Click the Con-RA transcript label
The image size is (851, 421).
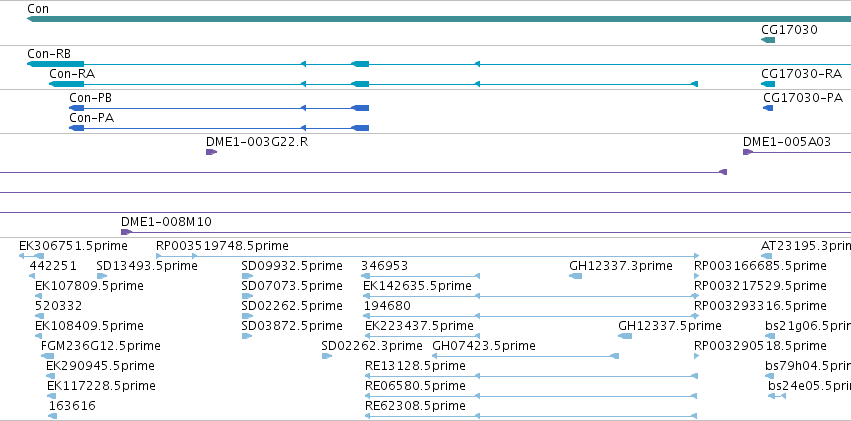tap(72, 74)
